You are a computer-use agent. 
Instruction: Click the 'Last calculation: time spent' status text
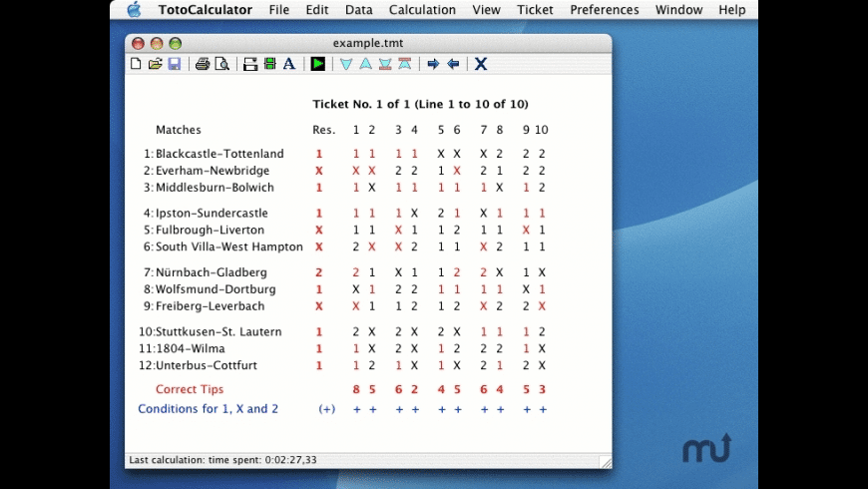click(x=223, y=460)
